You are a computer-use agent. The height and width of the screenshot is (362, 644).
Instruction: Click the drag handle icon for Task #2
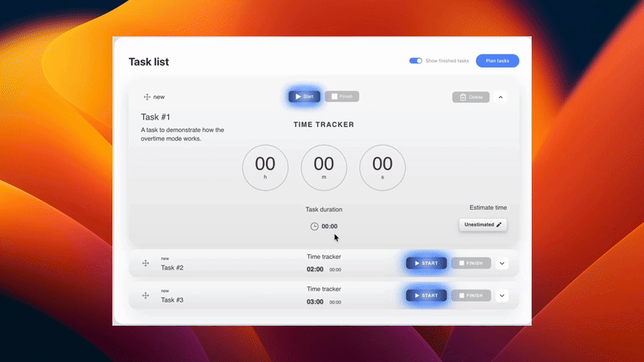pos(146,263)
